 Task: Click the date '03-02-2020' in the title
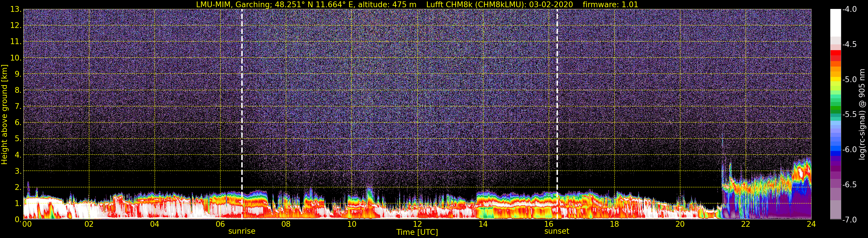point(551,5)
